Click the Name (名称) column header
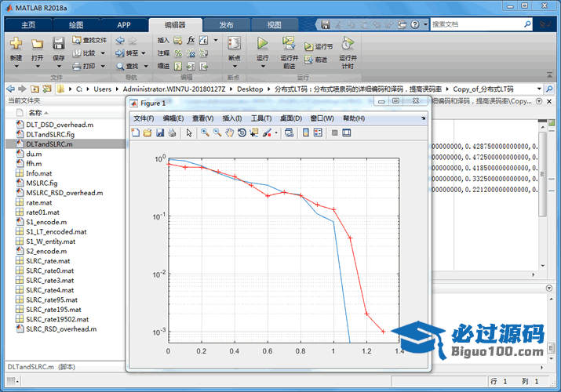The height and width of the screenshot is (392, 561). click(35, 113)
